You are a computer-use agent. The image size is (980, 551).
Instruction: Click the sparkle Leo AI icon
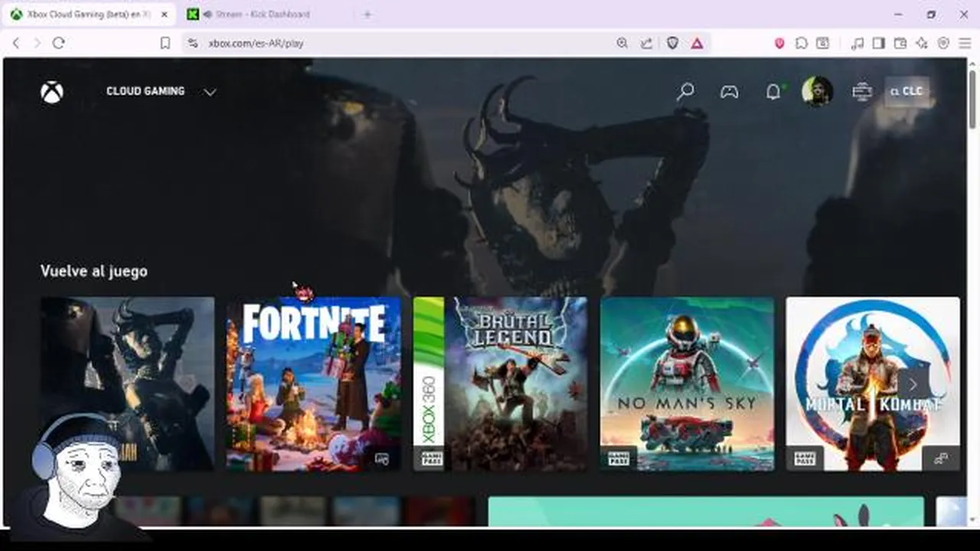(x=922, y=44)
